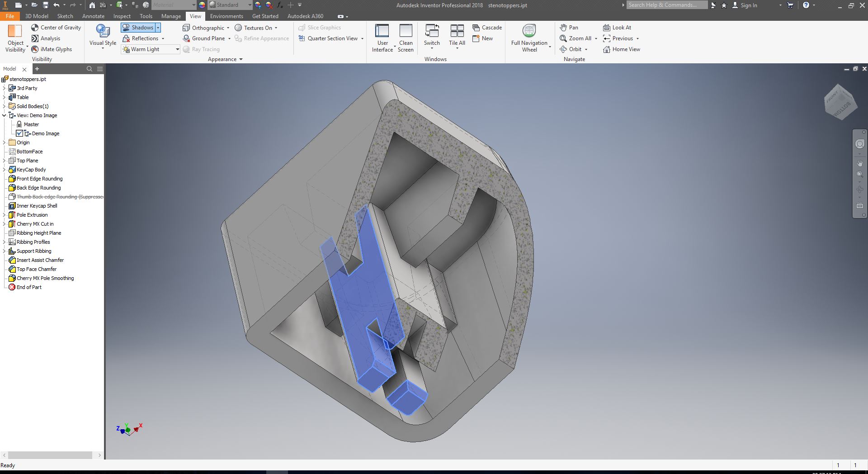Screen dimensions: 868x474
Task: Add a new browser panel with plus icon
Action: (37, 69)
